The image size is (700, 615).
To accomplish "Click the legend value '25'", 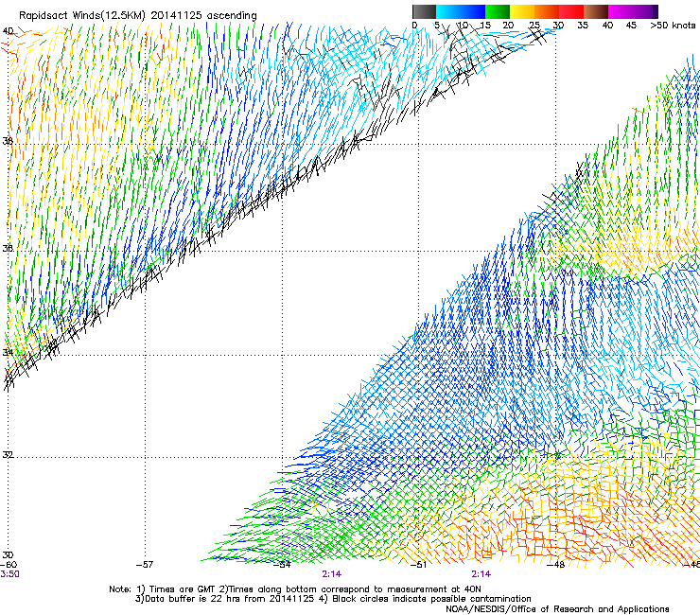I will point(534,26).
